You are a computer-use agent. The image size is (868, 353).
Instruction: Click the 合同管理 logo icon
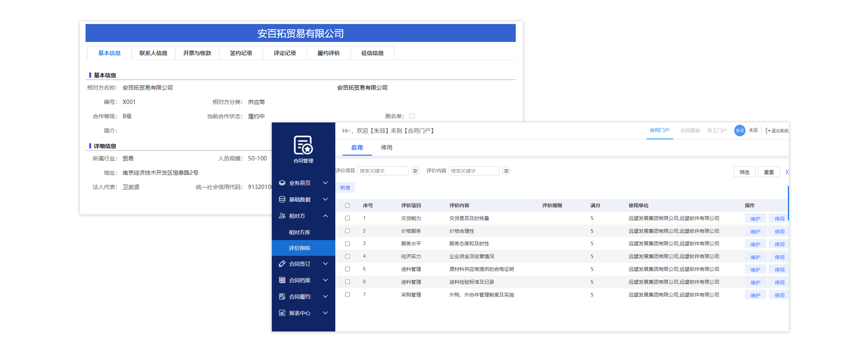coord(303,145)
